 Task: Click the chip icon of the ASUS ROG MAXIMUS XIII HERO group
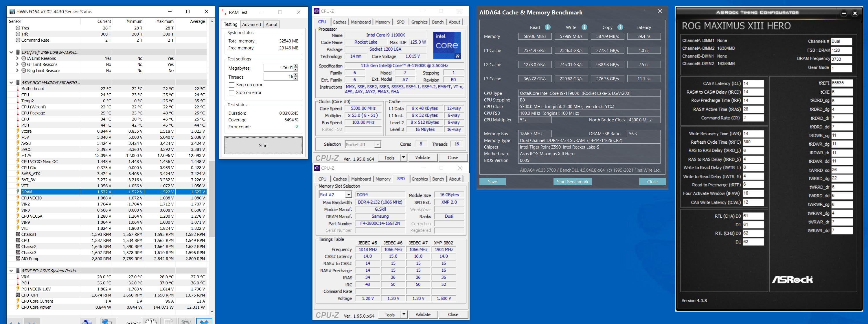tap(18, 82)
